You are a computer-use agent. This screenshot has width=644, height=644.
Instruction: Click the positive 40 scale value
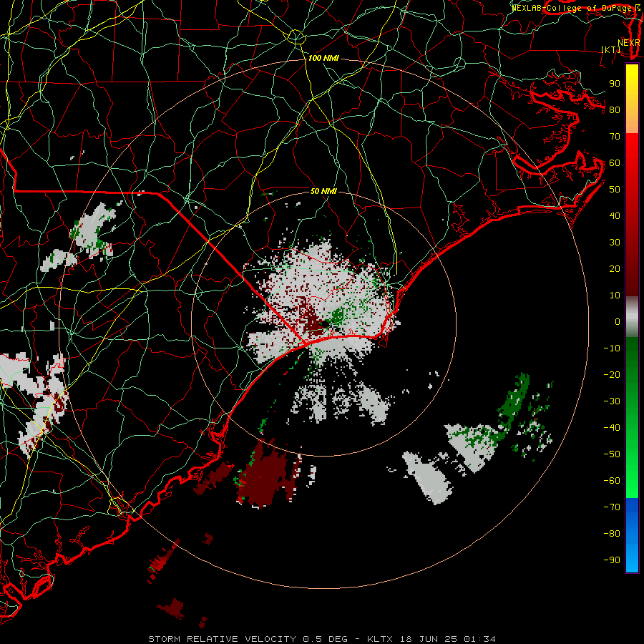[x=615, y=216]
